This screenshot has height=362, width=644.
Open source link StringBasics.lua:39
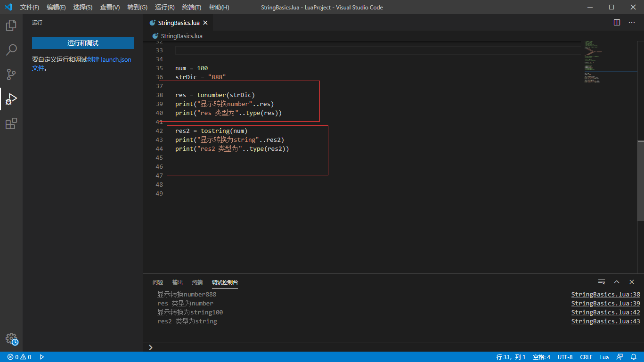606,304
